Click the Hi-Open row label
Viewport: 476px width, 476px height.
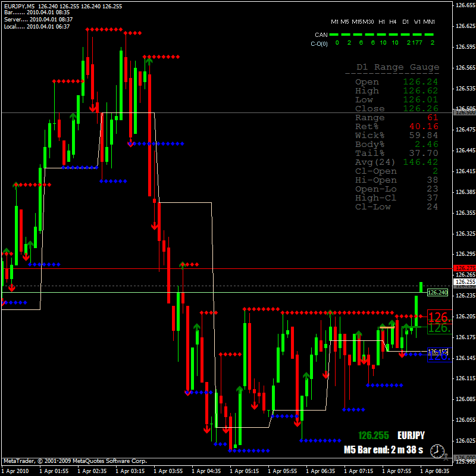(376, 180)
